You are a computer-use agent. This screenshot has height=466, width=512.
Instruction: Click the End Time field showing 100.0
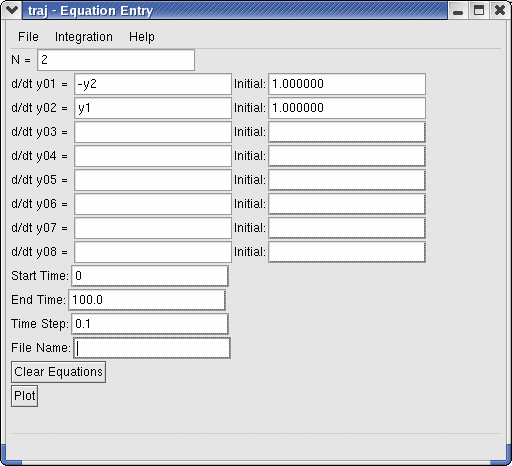[x=147, y=300]
